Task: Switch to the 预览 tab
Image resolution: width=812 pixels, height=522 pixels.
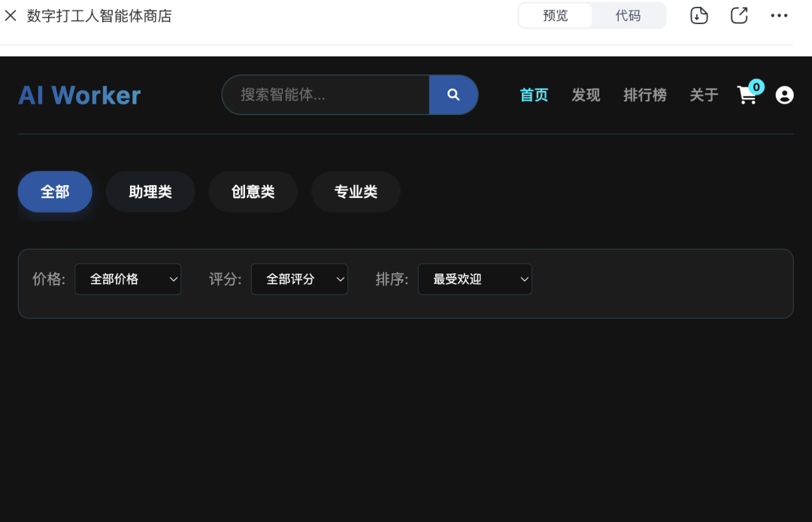Action: [555, 16]
